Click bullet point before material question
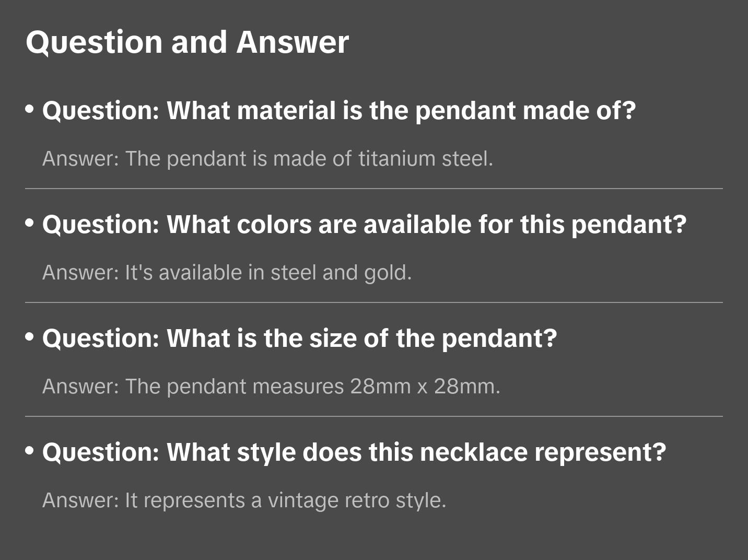Image resolution: width=748 pixels, height=560 pixels. (30, 110)
